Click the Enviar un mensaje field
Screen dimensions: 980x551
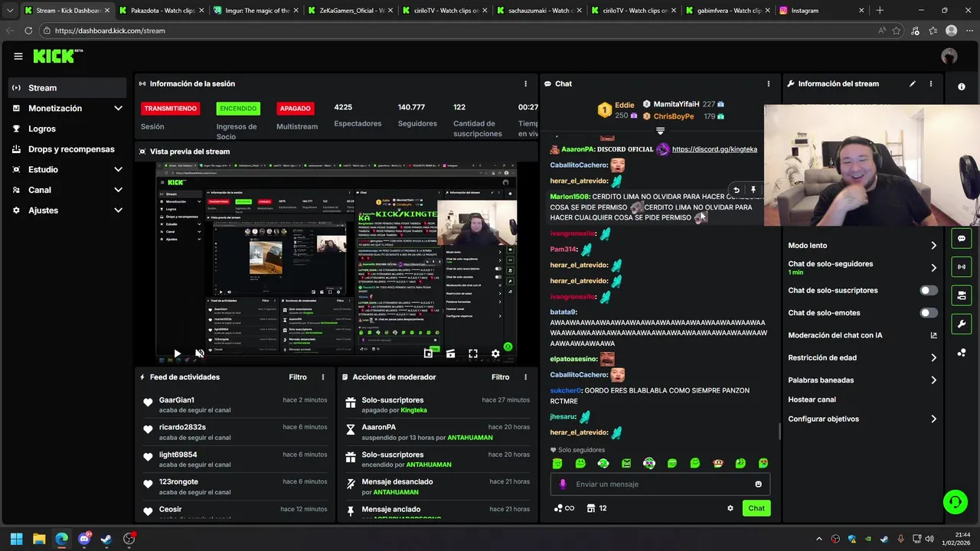coord(660,484)
